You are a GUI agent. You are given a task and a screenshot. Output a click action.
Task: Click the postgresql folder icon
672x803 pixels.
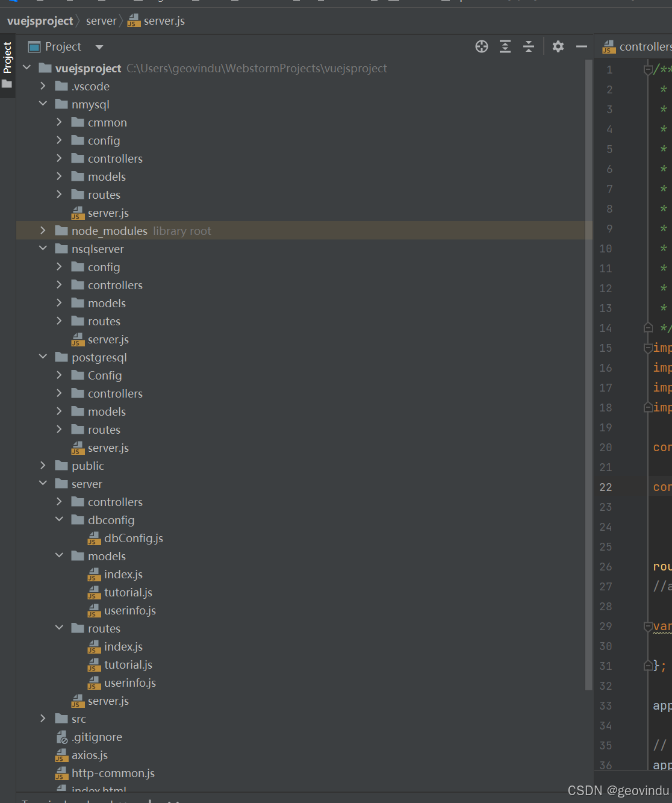pos(61,357)
